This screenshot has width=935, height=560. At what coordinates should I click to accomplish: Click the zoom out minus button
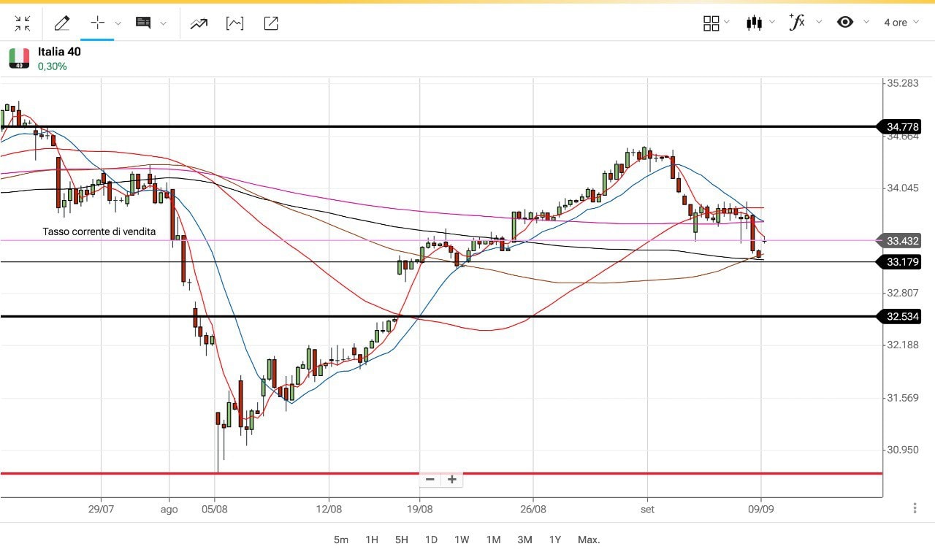(x=430, y=480)
